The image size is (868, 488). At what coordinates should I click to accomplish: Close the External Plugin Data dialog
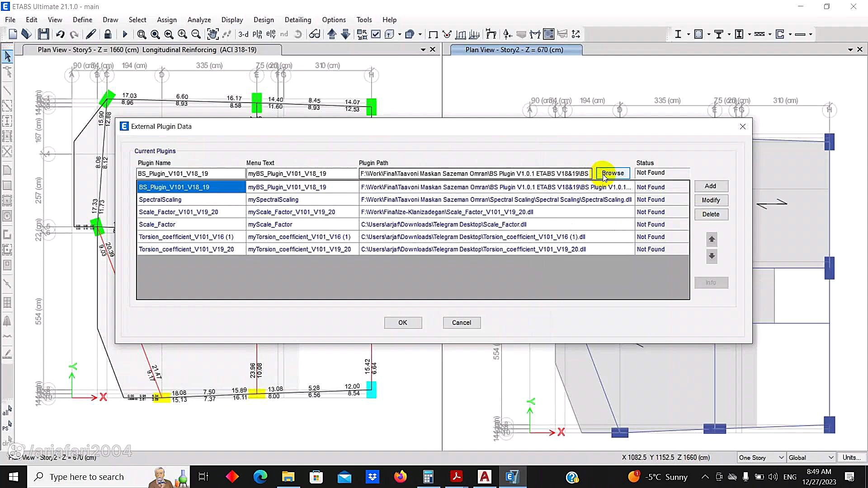pyautogui.click(x=743, y=127)
